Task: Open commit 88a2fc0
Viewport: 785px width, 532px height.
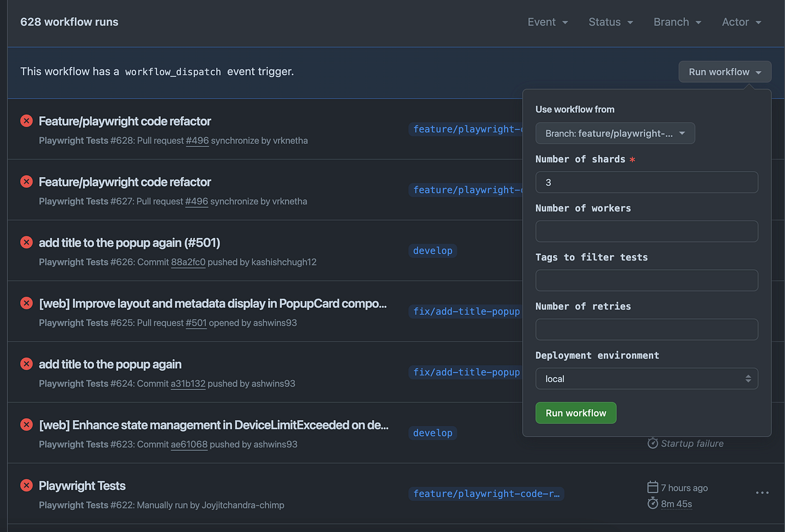Action: pyautogui.click(x=189, y=262)
